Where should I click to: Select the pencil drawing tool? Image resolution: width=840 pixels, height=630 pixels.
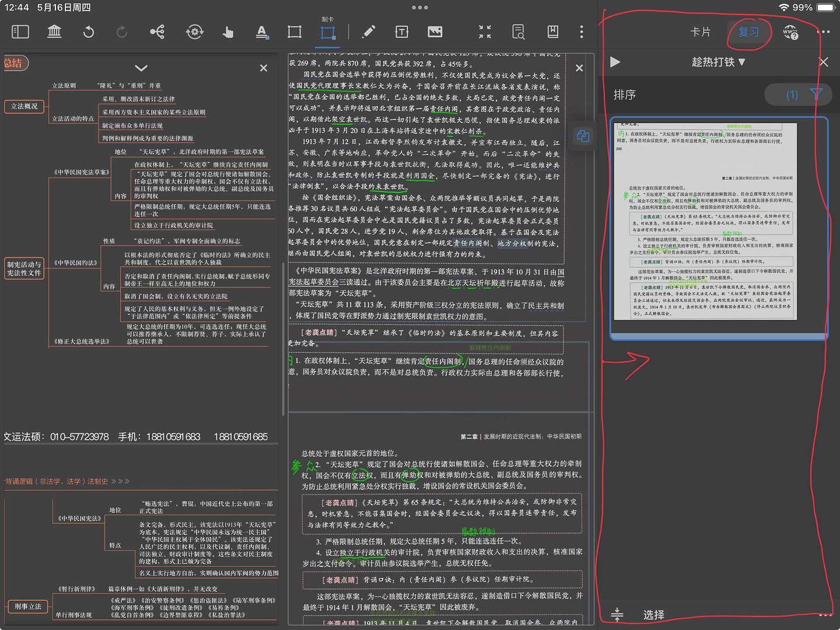click(369, 32)
